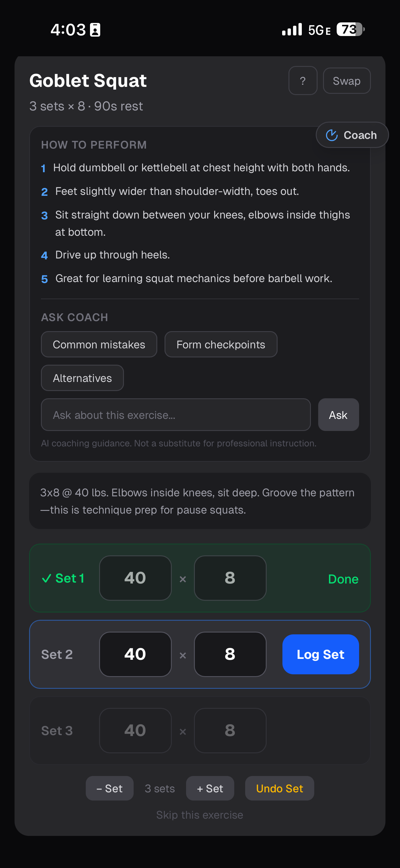Screen dimensions: 400x868
Task: Ask Coach about Form checkpoints
Action: [x=221, y=344]
